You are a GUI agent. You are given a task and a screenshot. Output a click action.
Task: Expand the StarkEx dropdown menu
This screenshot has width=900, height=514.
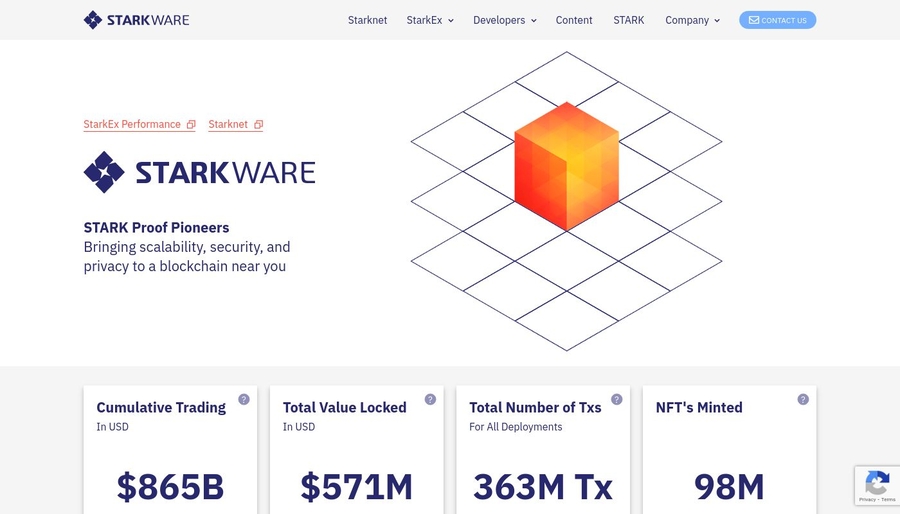point(430,20)
